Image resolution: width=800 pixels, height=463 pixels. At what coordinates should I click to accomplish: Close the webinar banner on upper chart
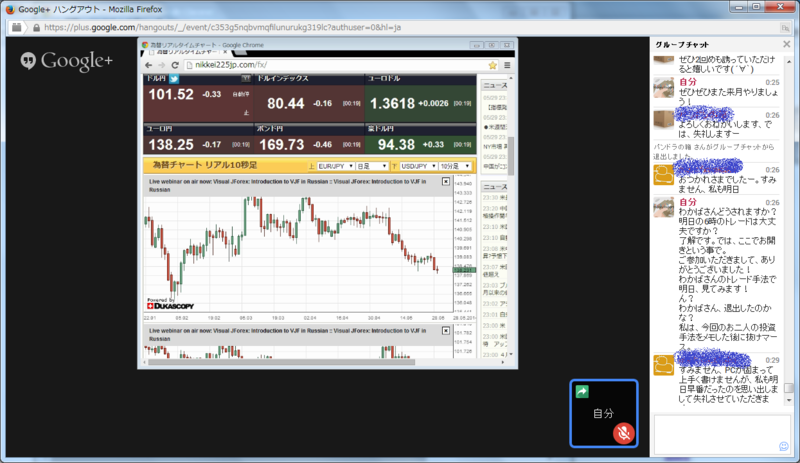pyautogui.click(x=445, y=182)
